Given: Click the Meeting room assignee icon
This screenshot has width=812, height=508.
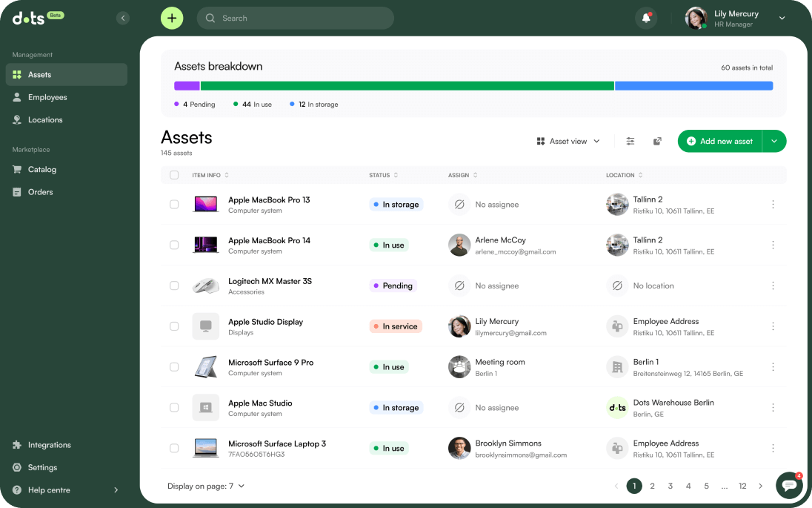Looking at the screenshot, I should 459,367.
